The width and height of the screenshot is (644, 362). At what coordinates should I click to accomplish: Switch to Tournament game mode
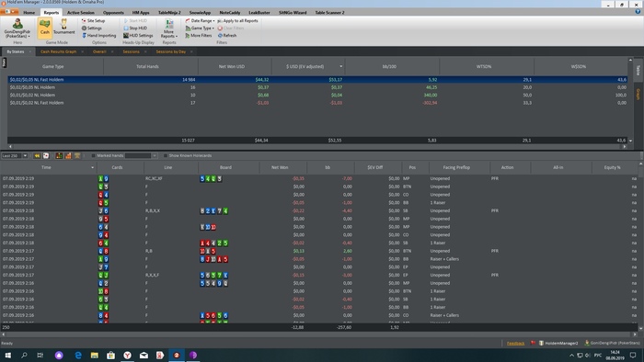tap(64, 27)
